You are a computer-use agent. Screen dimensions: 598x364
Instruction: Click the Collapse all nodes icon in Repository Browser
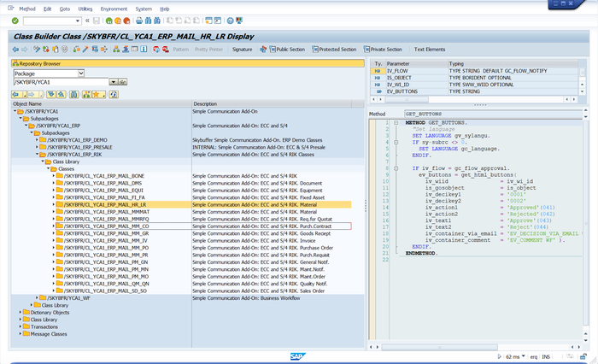point(61,94)
